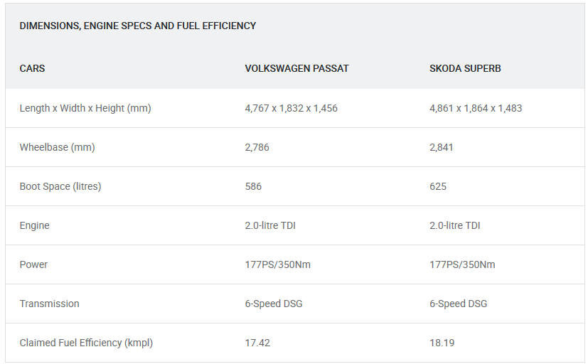
Task: Click the 586 boot space value
Action: (x=253, y=186)
